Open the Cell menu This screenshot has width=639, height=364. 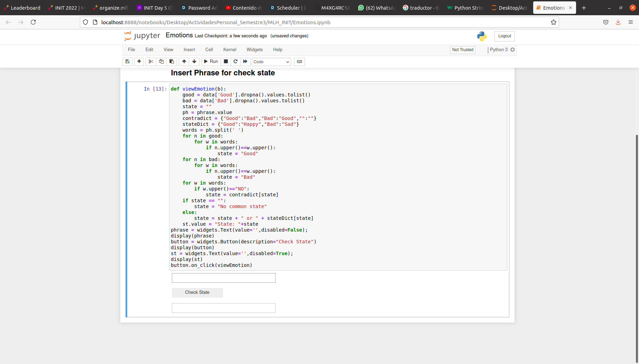click(x=209, y=50)
